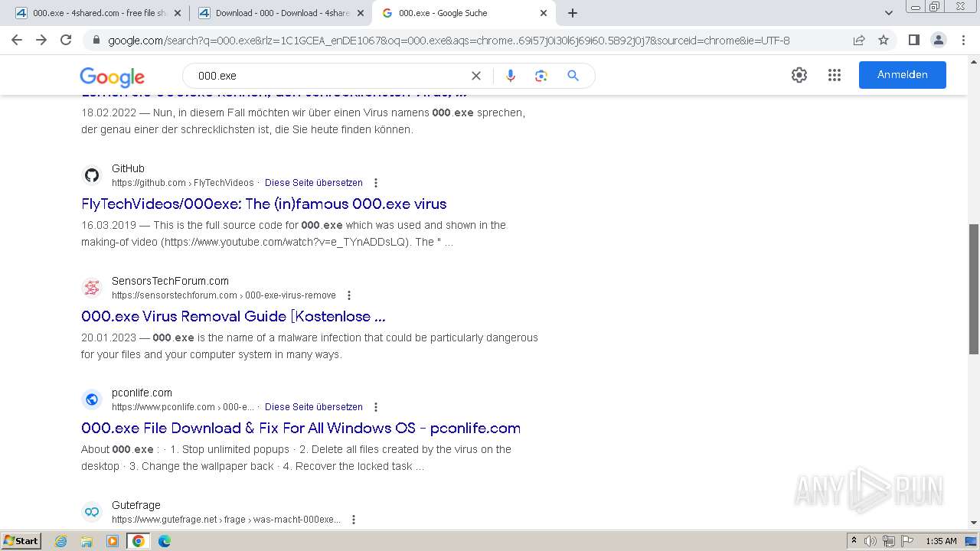Select the 000.exe Google Suche tab
This screenshot has width=980, height=551.
coord(463,13)
